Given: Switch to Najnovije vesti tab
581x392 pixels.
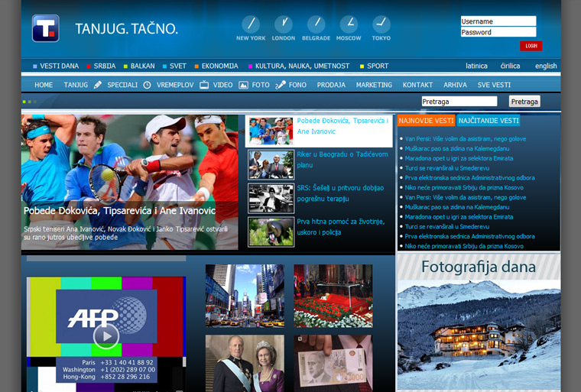Looking at the screenshot, I should tap(426, 121).
